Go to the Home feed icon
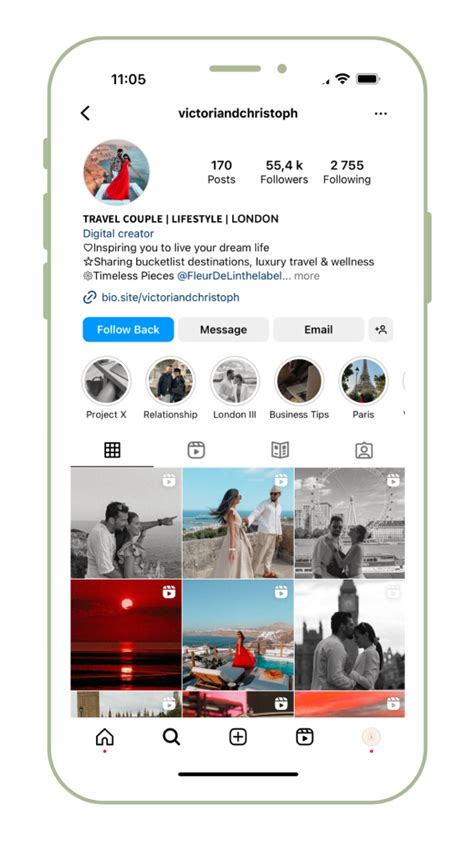474x841 pixels. pyautogui.click(x=105, y=737)
